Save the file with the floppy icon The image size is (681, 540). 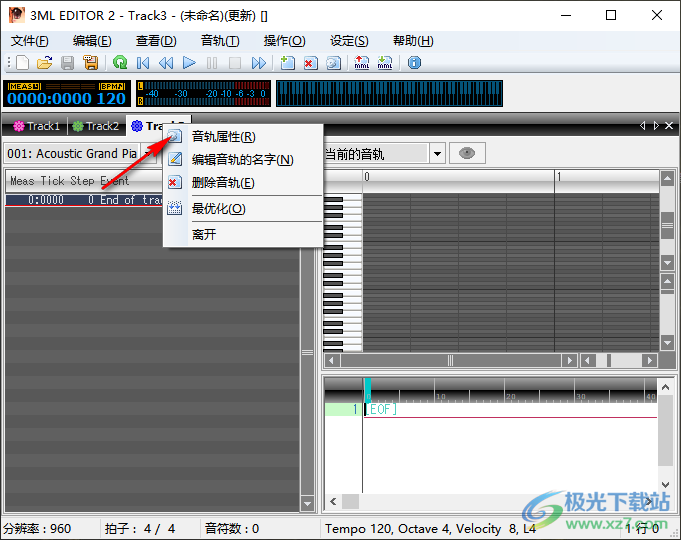(x=67, y=63)
